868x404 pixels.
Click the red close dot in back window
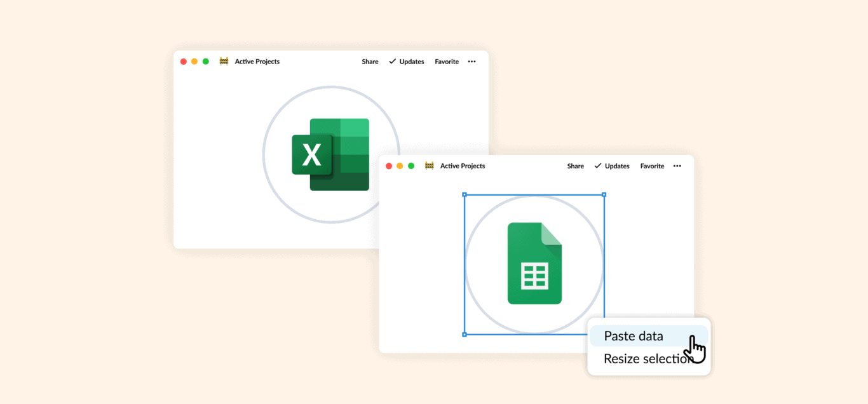point(183,62)
